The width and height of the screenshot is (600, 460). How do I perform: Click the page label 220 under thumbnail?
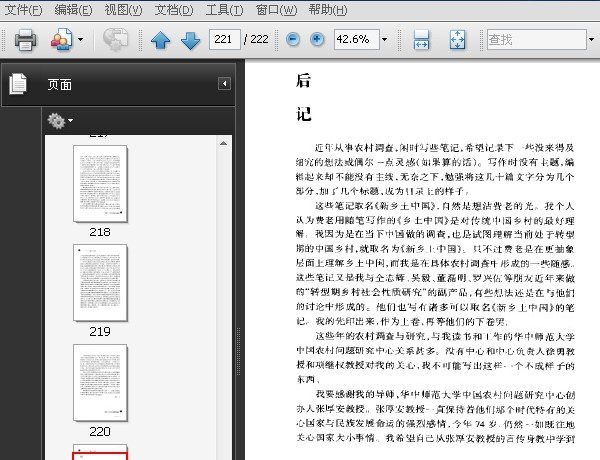pos(100,431)
